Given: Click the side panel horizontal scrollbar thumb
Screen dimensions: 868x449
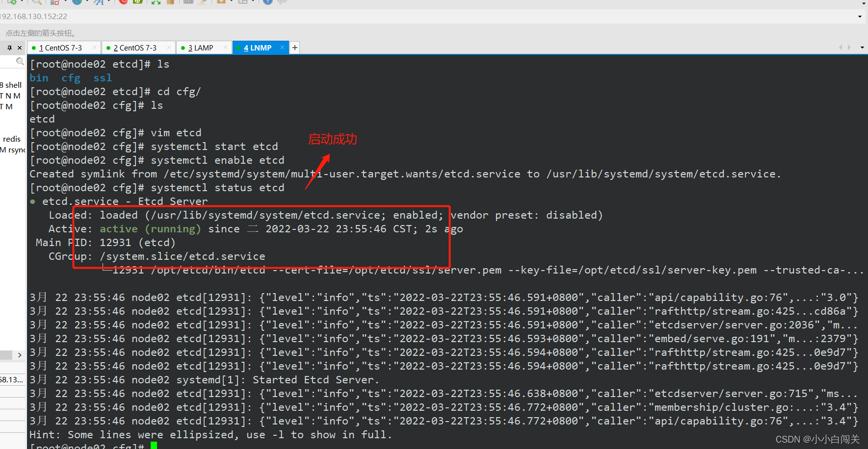Looking at the screenshot, I should tap(6, 355).
